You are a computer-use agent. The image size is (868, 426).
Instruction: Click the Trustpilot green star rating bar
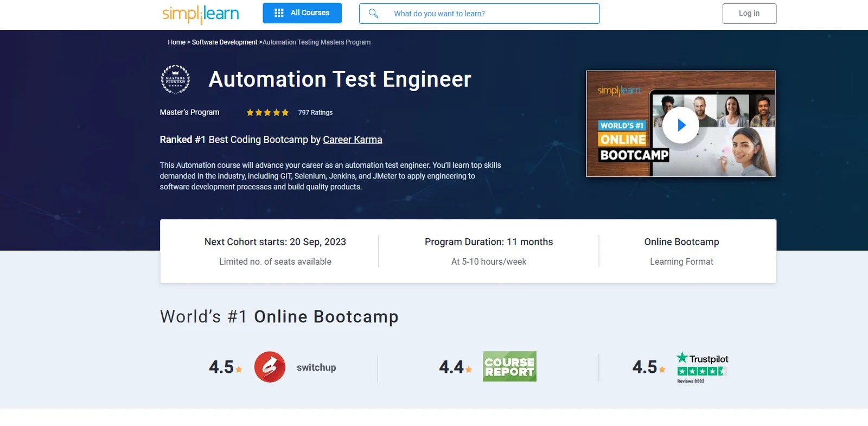(x=702, y=371)
